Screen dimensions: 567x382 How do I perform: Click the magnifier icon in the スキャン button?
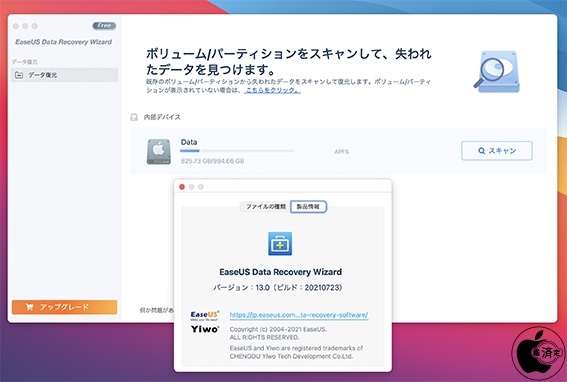click(482, 150)
